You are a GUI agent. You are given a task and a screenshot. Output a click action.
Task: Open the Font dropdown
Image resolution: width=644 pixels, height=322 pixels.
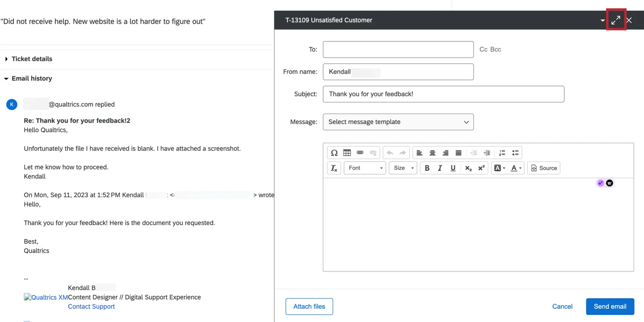pos(365,168)
